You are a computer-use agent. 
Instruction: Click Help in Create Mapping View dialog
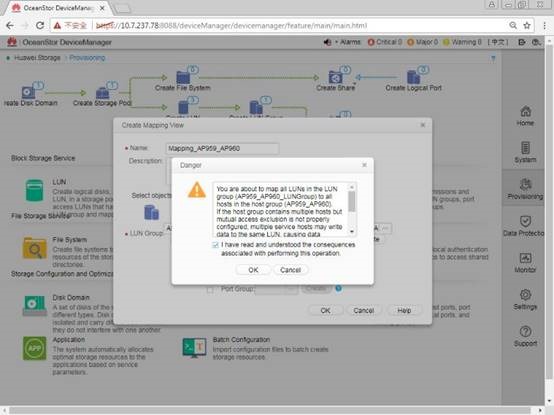click(404, 310)
